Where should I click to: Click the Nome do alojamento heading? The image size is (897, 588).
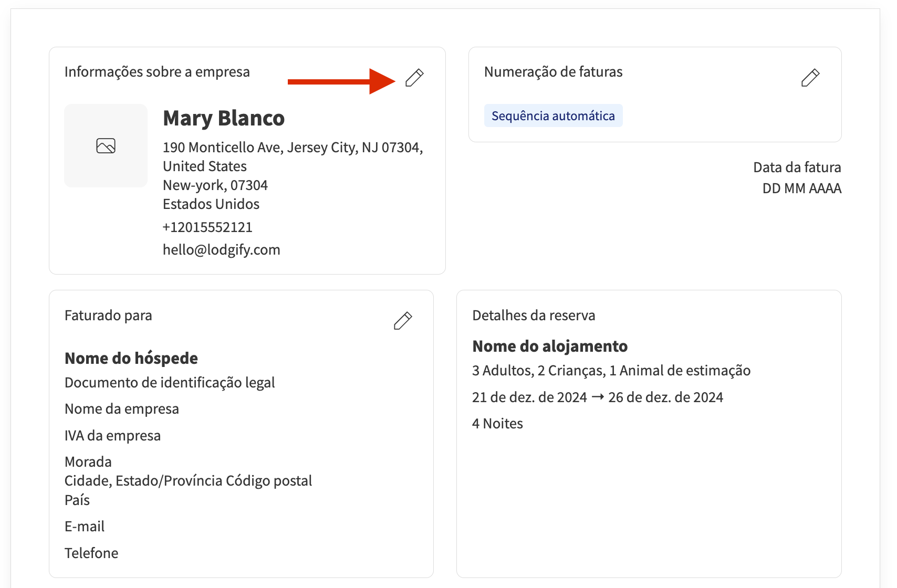(x=550, y=346)
